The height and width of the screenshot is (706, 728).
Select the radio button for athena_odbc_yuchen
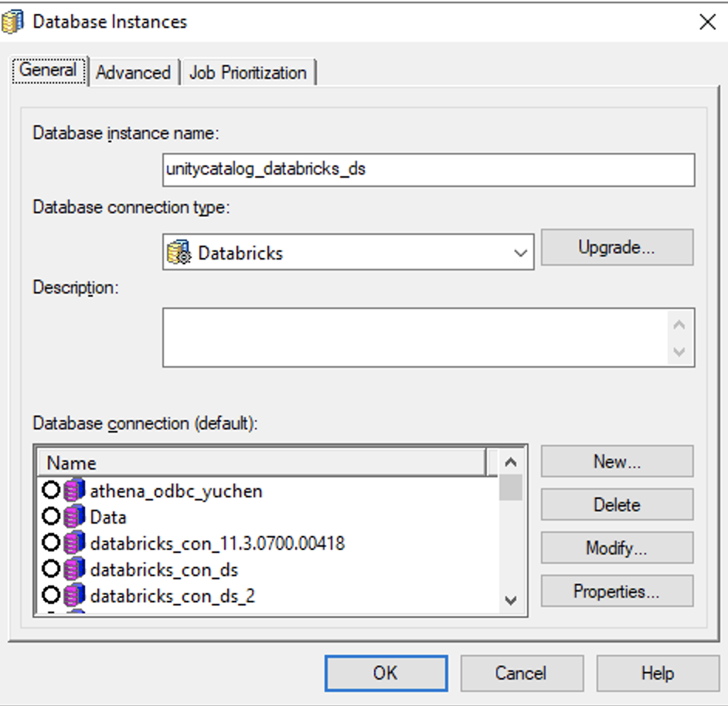[53, 490]
